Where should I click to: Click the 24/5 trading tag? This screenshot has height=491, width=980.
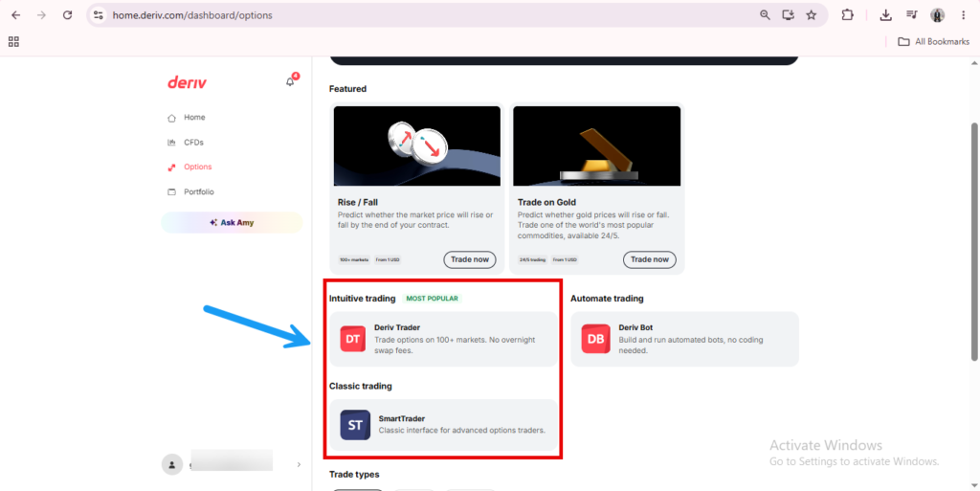pyautogui.click(x=533, y=259)
